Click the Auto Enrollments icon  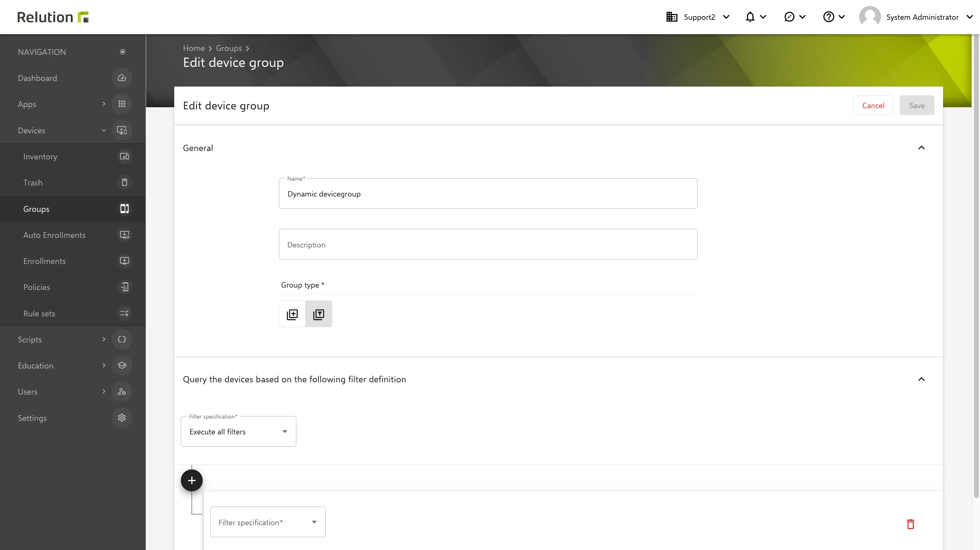point(124,235)
